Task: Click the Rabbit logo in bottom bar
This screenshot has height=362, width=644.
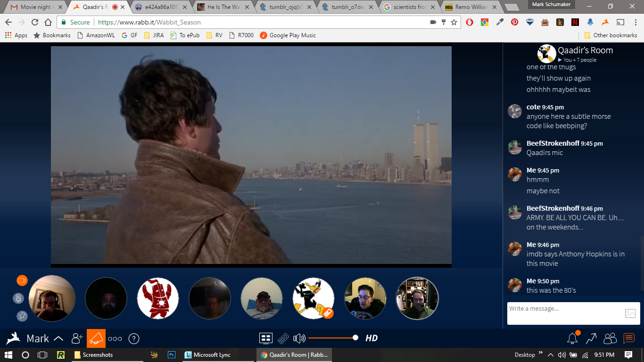Action: coord(13,338)
